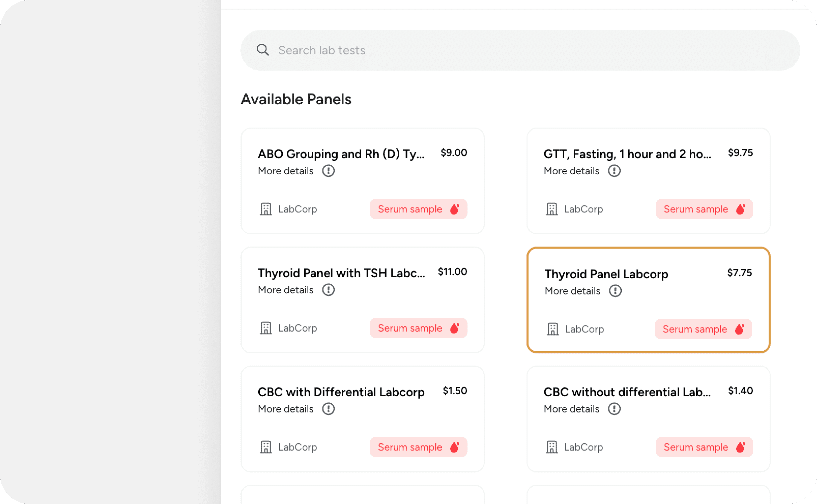Focus the Search lab tests field
The width and height of the screenshot is (817, 504).
pyautogui.click(x=520, y=50)
